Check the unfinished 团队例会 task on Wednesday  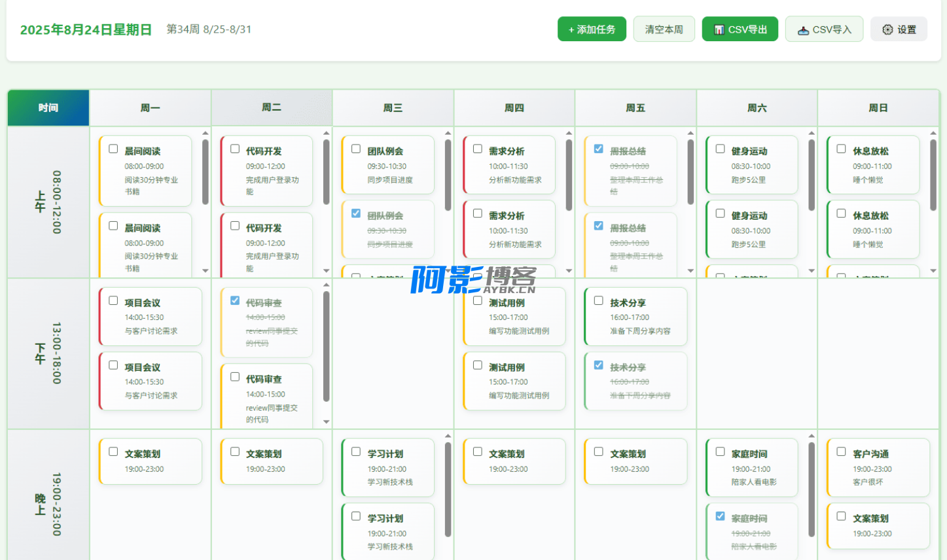tap(356, 149)
